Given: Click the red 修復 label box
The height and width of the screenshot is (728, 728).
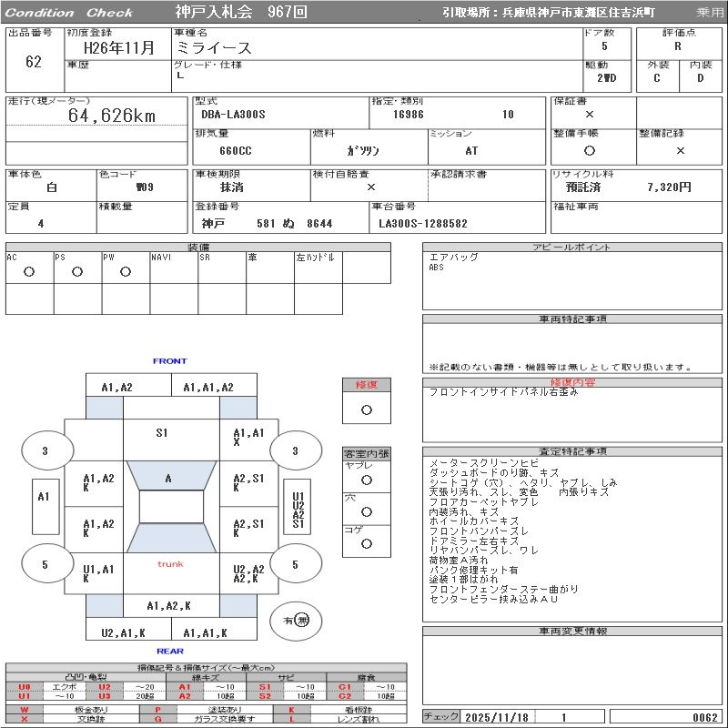Looking at the screenshot, I should [x=366, y=385].
